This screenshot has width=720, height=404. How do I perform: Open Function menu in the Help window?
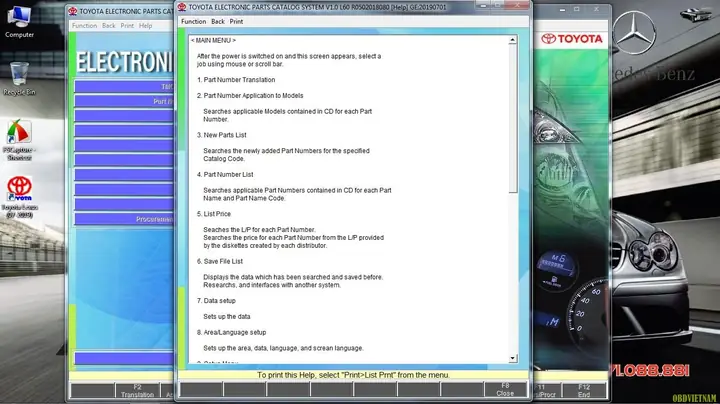193,22
